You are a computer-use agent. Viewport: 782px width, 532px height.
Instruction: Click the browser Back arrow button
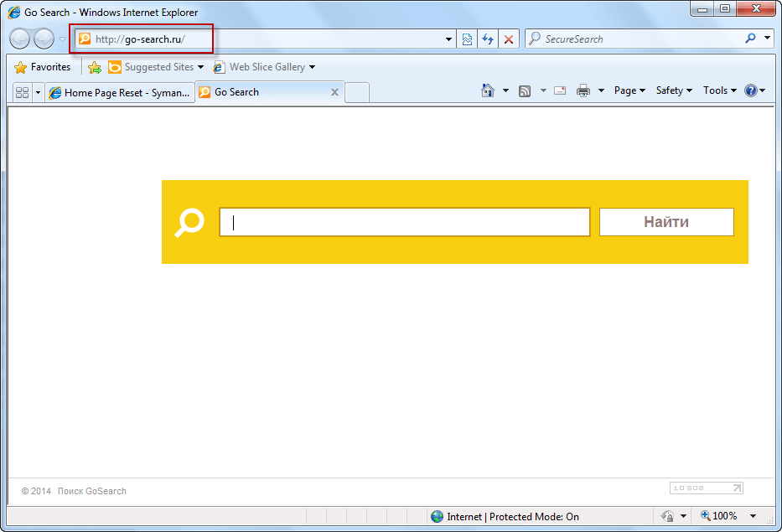pyautogui.click(x=20, y=39)
